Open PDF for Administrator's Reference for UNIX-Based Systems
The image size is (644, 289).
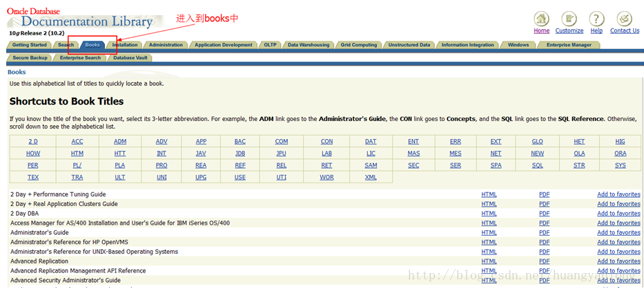click(544, 252)
